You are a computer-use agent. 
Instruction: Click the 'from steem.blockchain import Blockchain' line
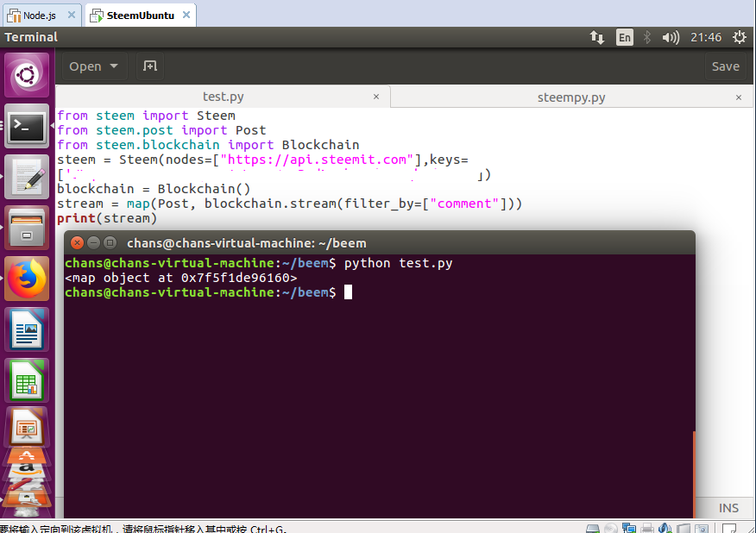(208, 145)
